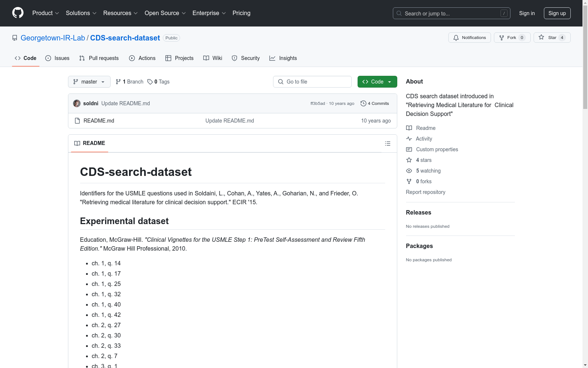Focus the Search or jump to field
The height and width of the screenshot is (368, 588).
(x=451, y=13)
